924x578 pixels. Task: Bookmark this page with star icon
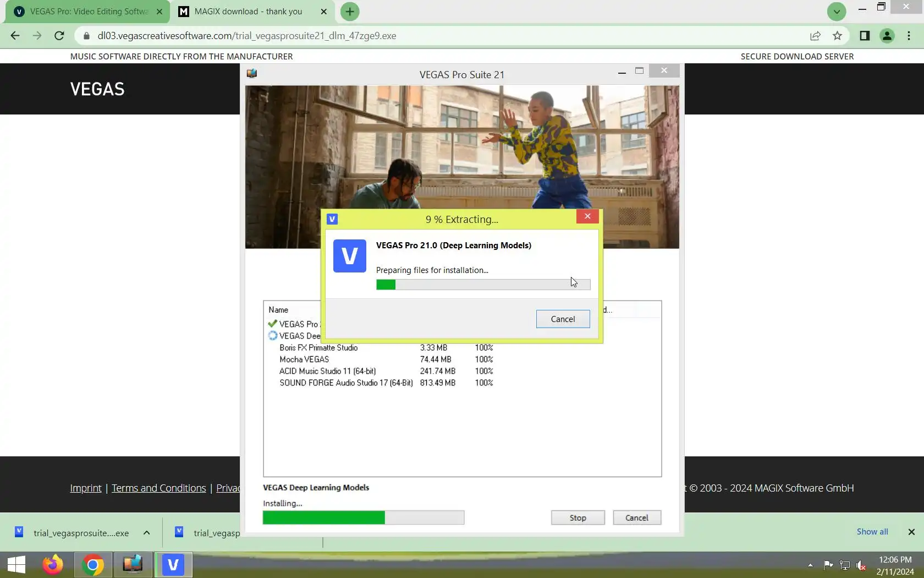pyautogui.click(x=837, y=36)
